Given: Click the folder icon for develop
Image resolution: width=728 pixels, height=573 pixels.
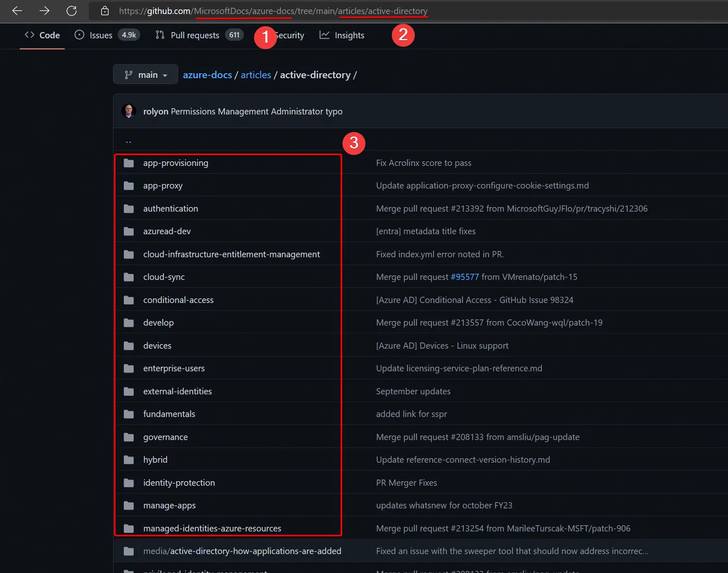Looking at the screenshot, I should pos(128,323).
